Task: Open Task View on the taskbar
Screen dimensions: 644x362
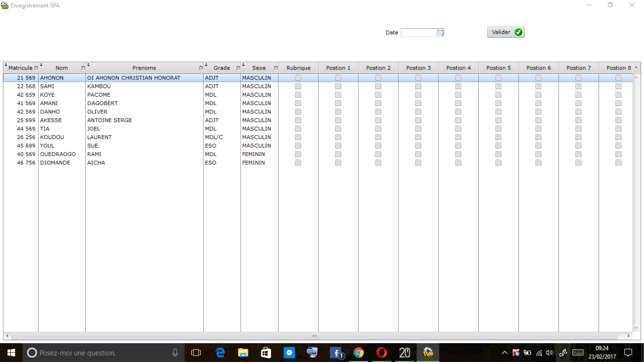Action: pyautogui.click(x=196, y=353)
